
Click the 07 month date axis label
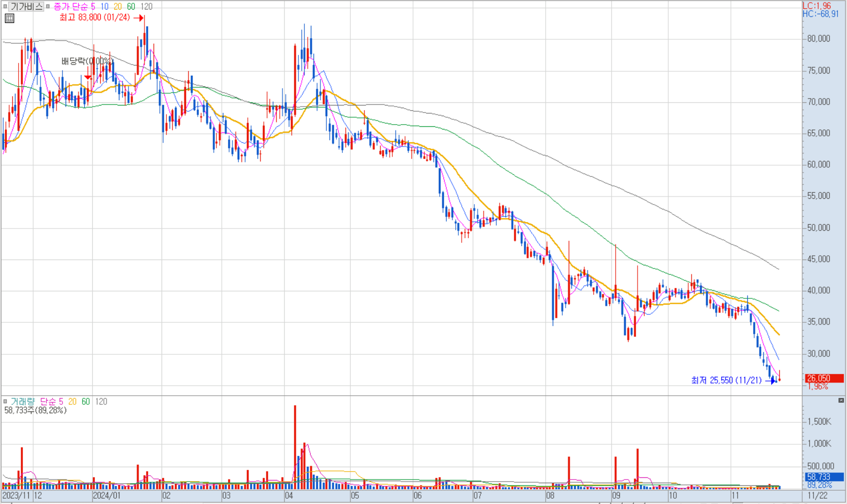click(x=478, y=496)
